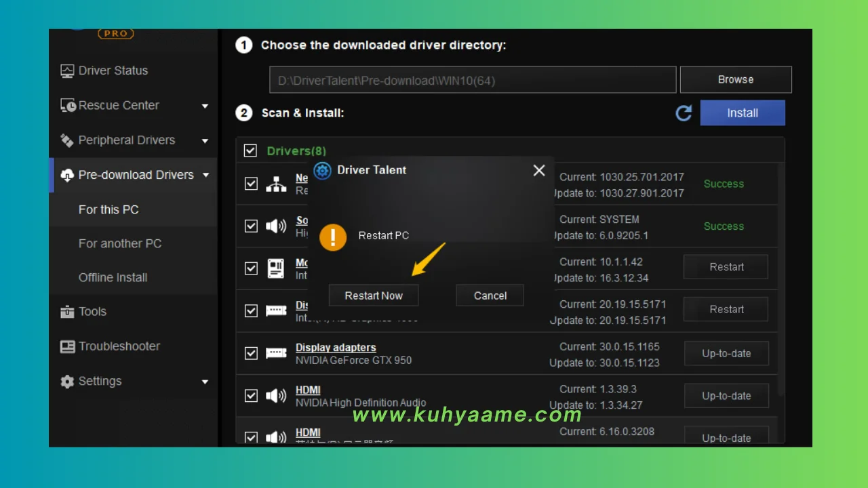Open Driver Status section
The height and width of the screenshot is (488, 868).
click(x=113, y=70)
